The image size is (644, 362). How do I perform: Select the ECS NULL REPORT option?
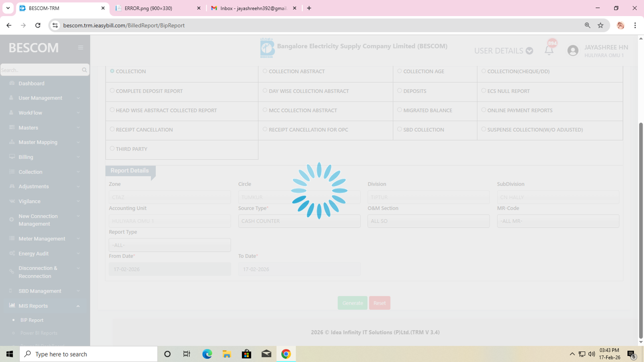[484, 90]
